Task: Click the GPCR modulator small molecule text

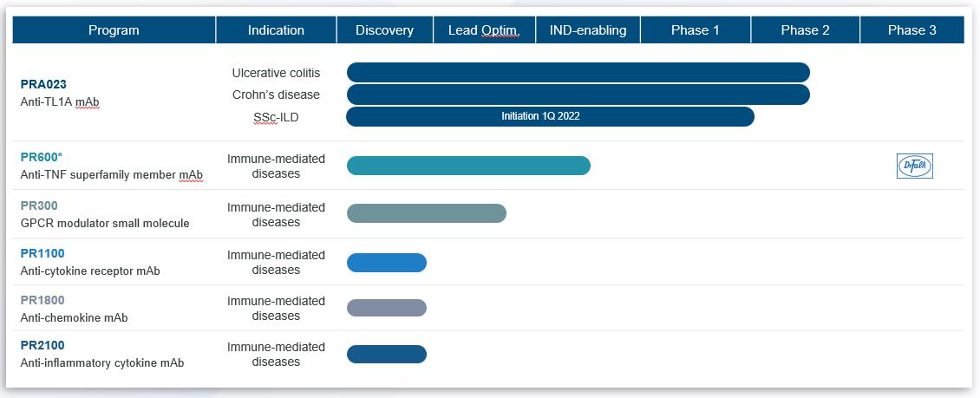Action: [x=105, y=223]
